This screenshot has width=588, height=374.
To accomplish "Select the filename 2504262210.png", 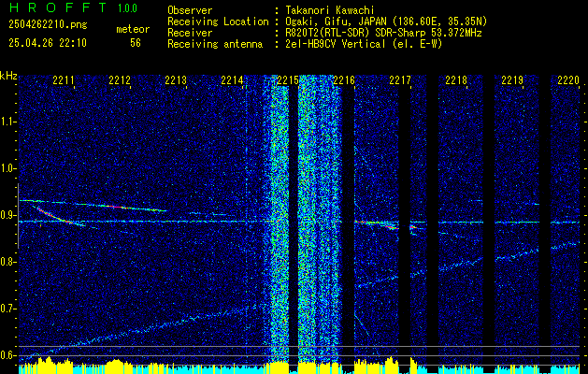I will (x=48, y=24).
